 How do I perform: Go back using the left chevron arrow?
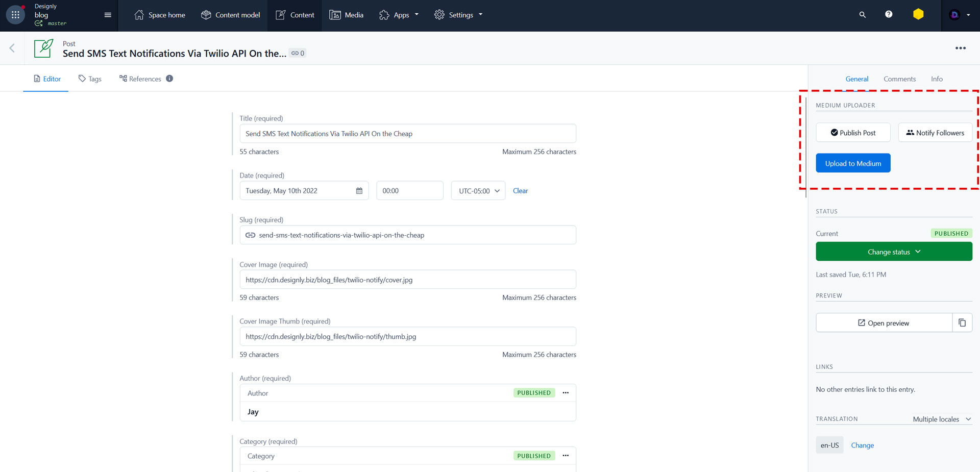[12, 48]
